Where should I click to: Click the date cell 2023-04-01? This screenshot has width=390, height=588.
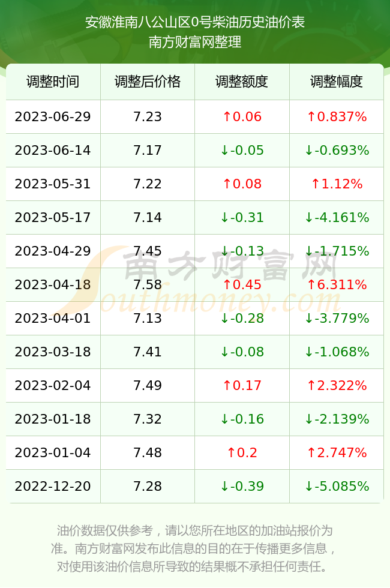pos(53,319)
